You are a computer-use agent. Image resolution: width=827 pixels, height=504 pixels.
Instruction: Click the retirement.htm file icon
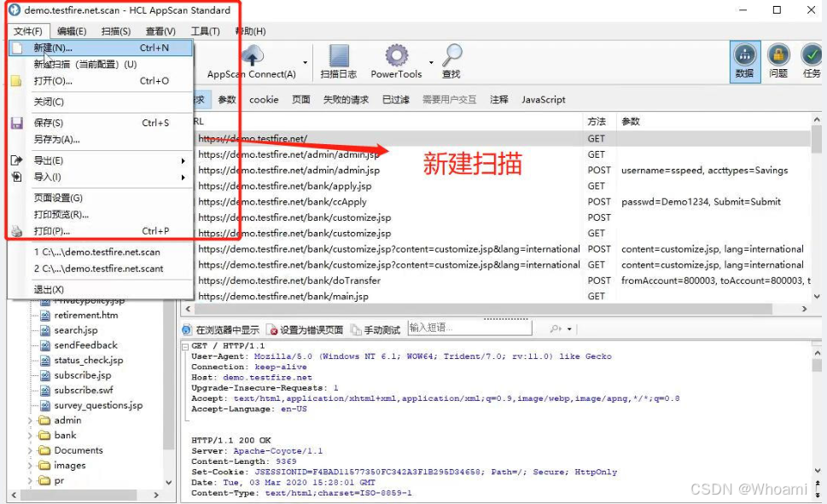coord(45,316)
